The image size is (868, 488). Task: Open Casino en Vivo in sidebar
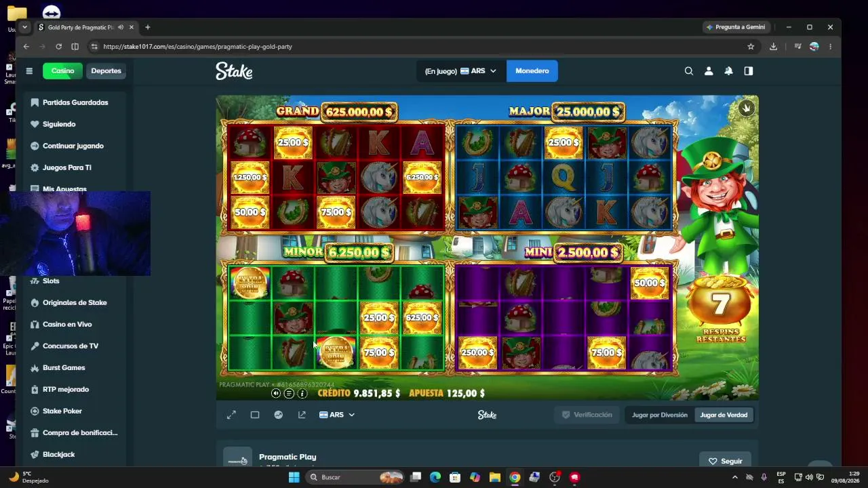coord(75,324)
